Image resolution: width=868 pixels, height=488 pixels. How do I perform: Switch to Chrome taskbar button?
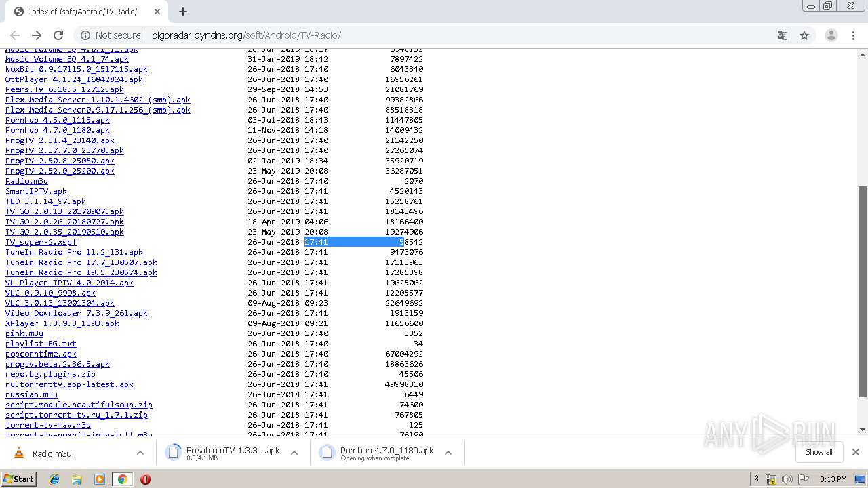[122, 479]
